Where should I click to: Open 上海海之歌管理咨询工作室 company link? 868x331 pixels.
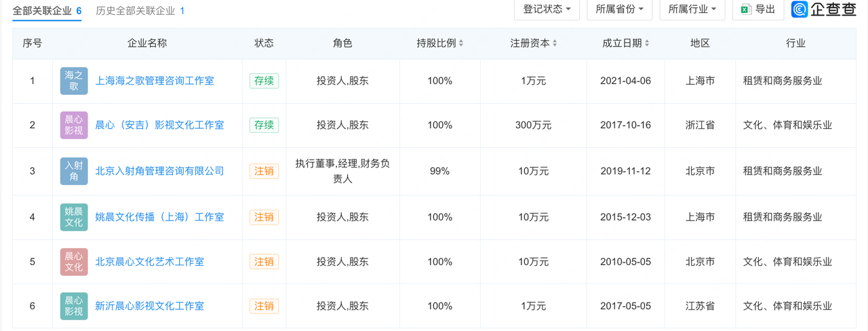pos(155,81)
